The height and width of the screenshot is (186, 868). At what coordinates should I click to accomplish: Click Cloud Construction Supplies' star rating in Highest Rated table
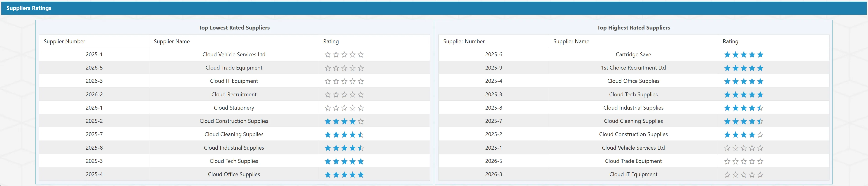coord(744,135)
